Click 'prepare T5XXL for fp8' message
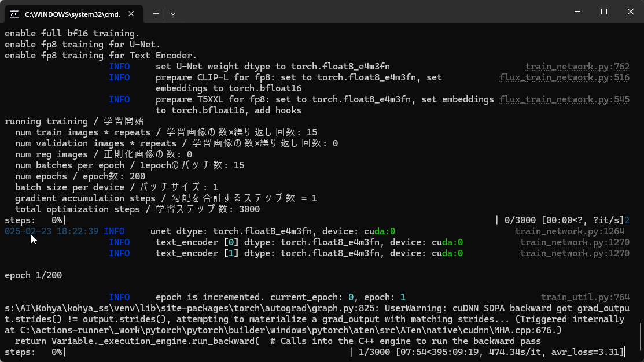 pos(325,105)
